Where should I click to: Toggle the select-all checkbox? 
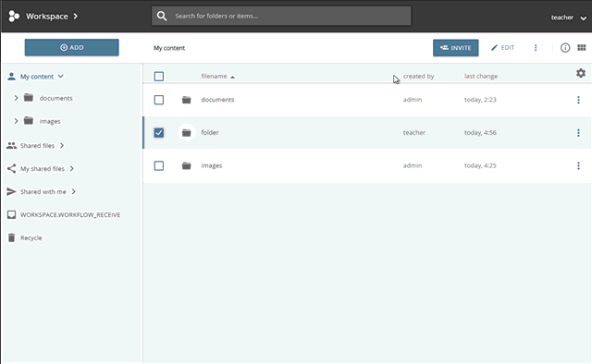[x=159, y=76]
